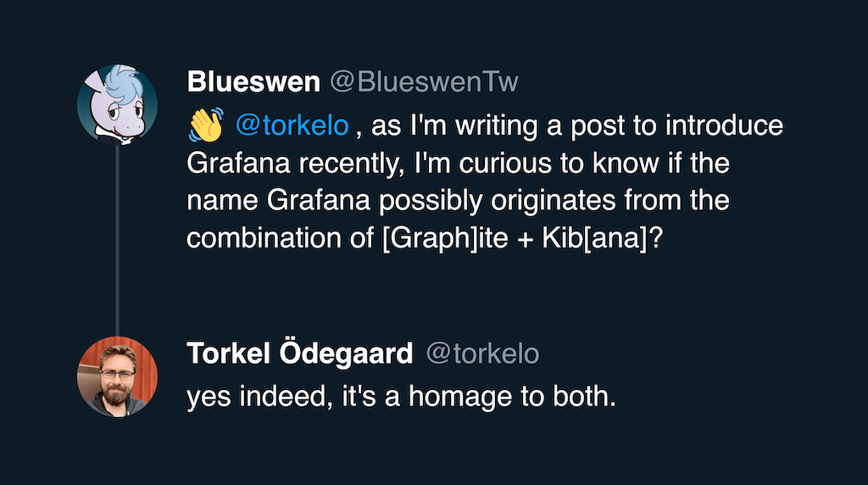Click the reply text starting "yes indeed"
The width and height of the screenshot is (868, 485).
(400, 397)
